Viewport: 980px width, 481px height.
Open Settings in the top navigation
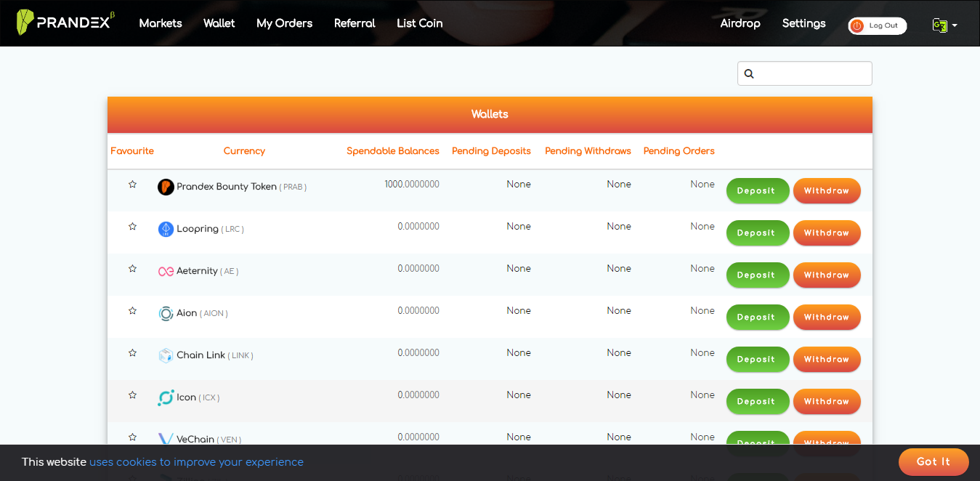pos(803,23)
